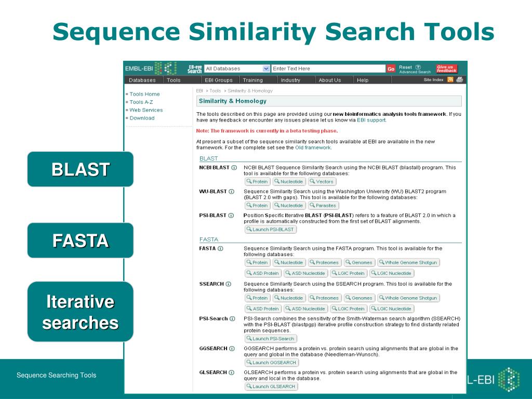Open the Databases menu
The image size is (532, 399).
tap(142, 80)
